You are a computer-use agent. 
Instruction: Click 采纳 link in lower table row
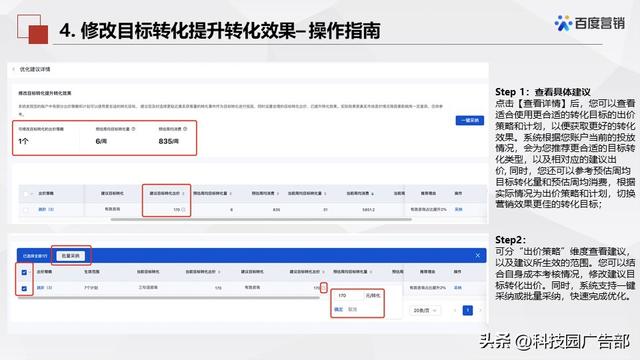coord(458,288)
